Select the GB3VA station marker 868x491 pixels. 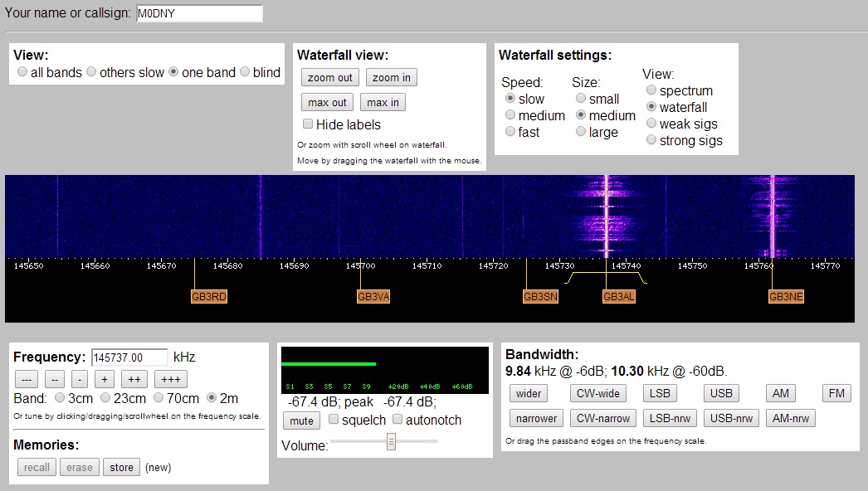(373, 297)
